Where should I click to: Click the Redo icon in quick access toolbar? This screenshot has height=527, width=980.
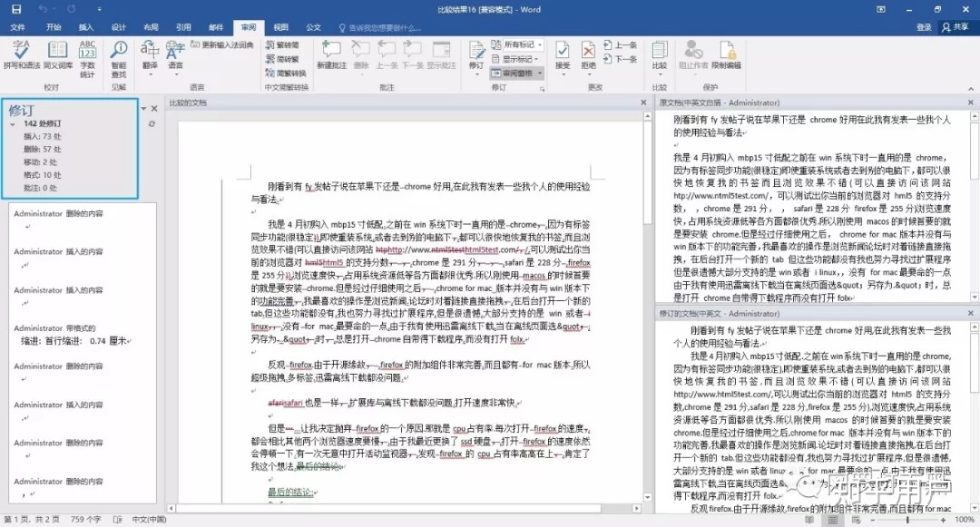[72, 9]
